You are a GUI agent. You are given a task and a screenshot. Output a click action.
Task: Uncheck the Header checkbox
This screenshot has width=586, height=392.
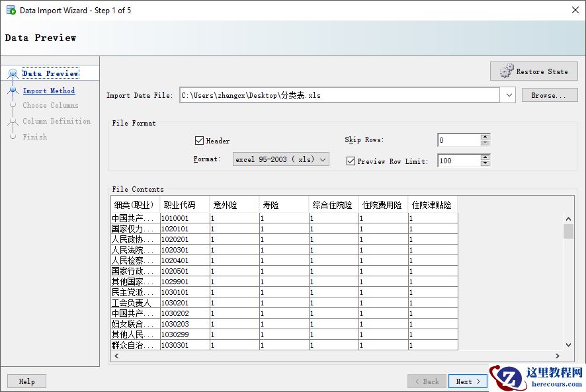tap(199, 141)
